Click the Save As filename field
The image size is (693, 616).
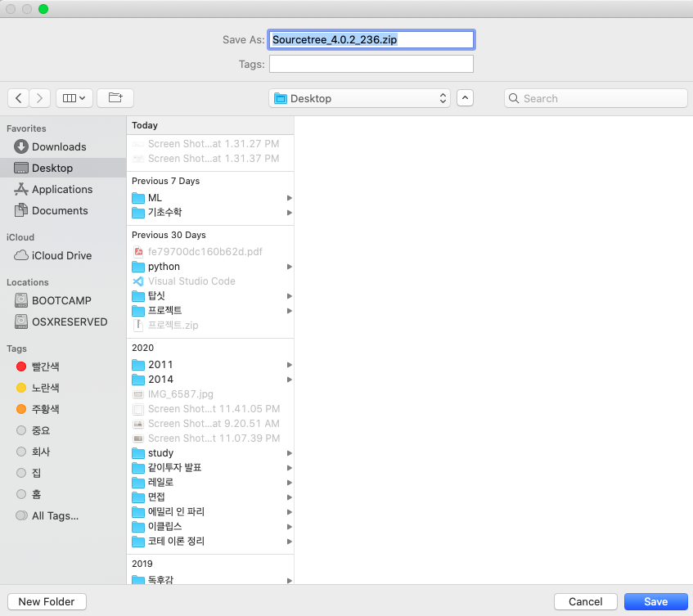pyautogui.click(x=371, y=40)
